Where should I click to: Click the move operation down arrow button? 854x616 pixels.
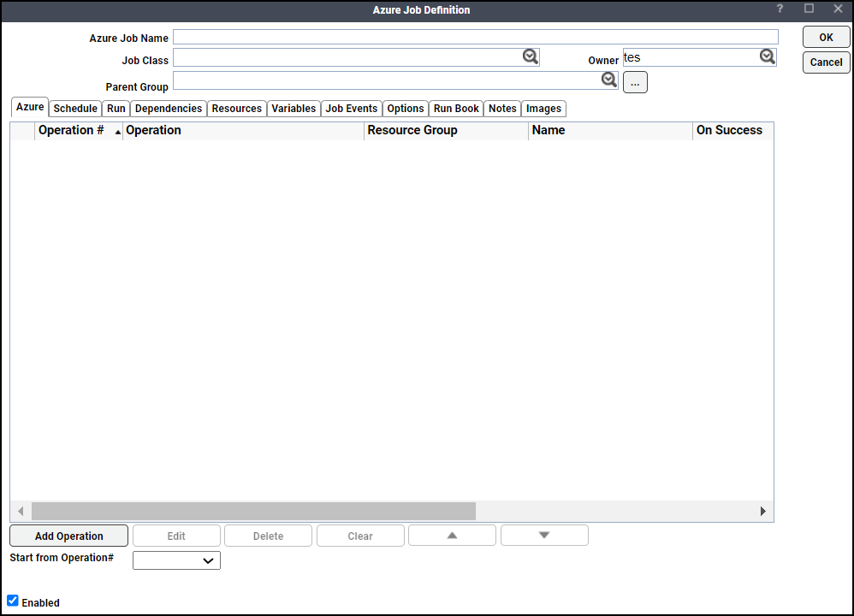[x=544, y=536]
